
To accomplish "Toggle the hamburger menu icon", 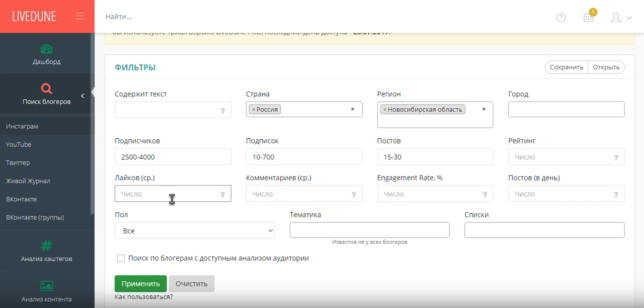I will click(x=80, y=16).
